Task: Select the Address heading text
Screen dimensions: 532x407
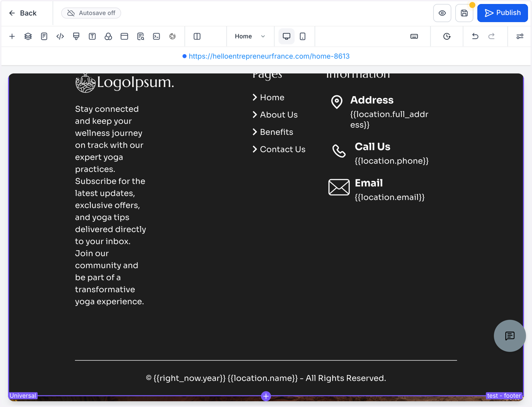Action: pos(372,100)
